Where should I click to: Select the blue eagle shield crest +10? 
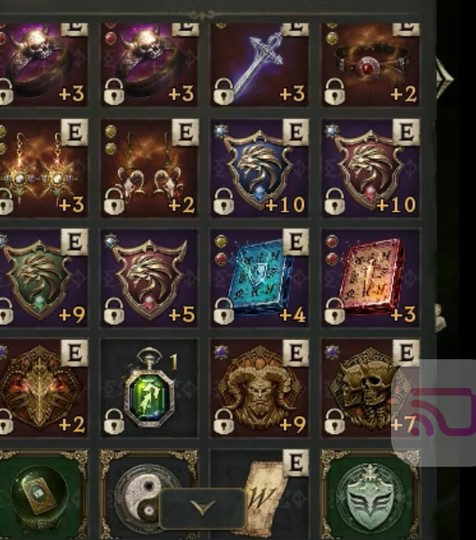tap(260, 168)
